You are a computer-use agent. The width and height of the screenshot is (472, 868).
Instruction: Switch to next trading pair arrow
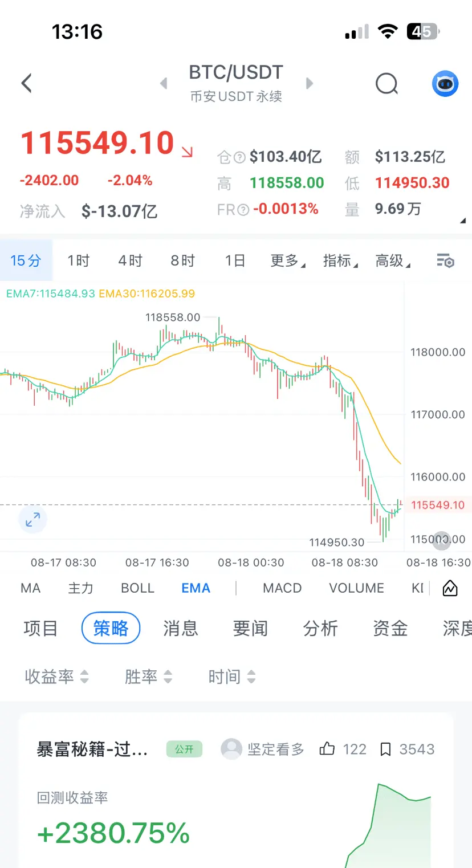pyautogui.click(x=310, y=84)
